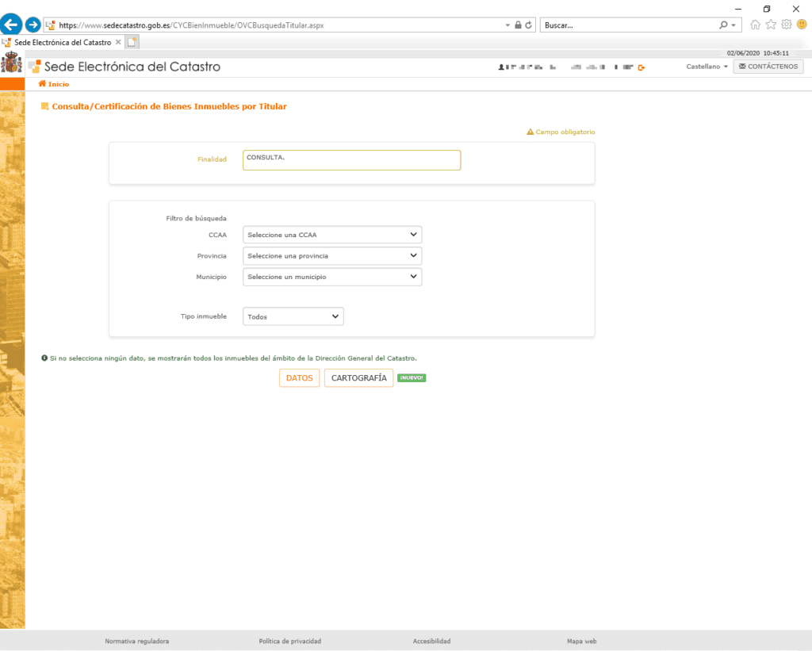
Task: Click the smiley feedback icon
Action: coord(801,25)
